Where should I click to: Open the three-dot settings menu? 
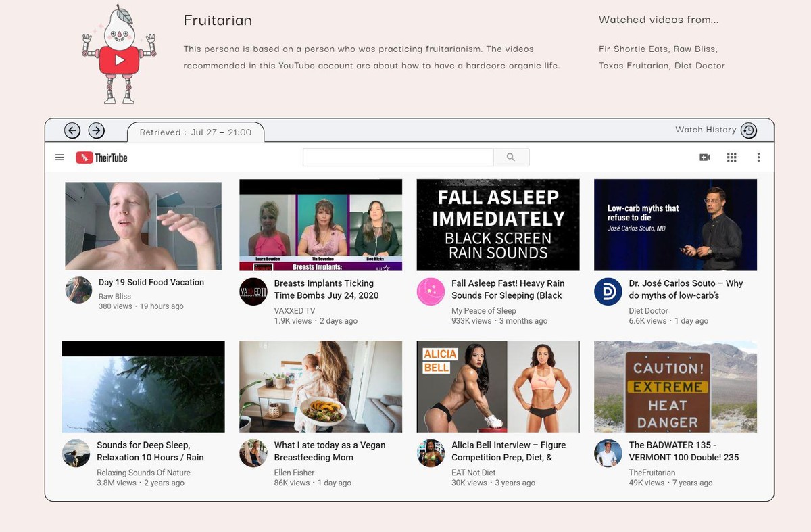[758, 158]
